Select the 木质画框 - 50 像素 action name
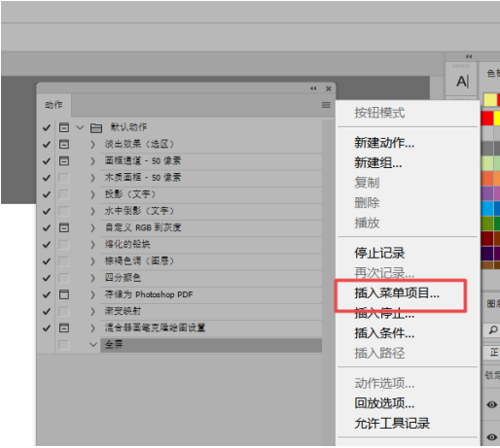 point(143,178)
